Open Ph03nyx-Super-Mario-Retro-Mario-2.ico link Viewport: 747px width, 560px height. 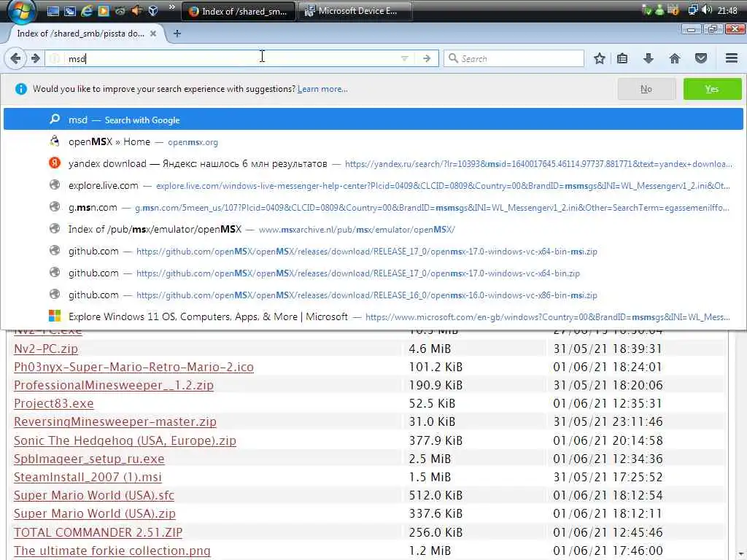click(x=133, y=367)
